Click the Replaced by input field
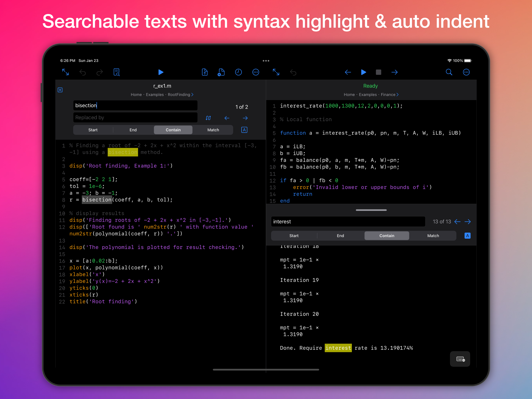The image size is (532, 399). (x=135, y=117)
